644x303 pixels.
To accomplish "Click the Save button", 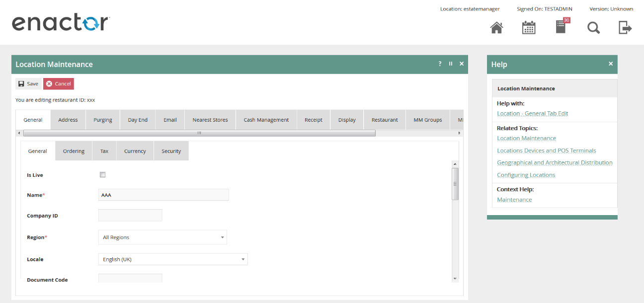I will (28, 84).
